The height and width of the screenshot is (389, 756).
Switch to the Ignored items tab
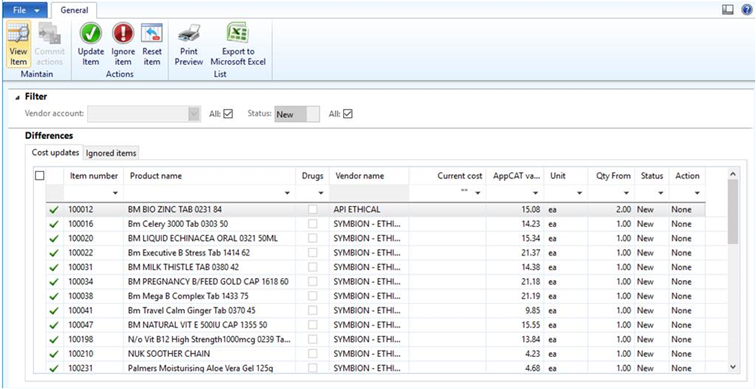111,153
